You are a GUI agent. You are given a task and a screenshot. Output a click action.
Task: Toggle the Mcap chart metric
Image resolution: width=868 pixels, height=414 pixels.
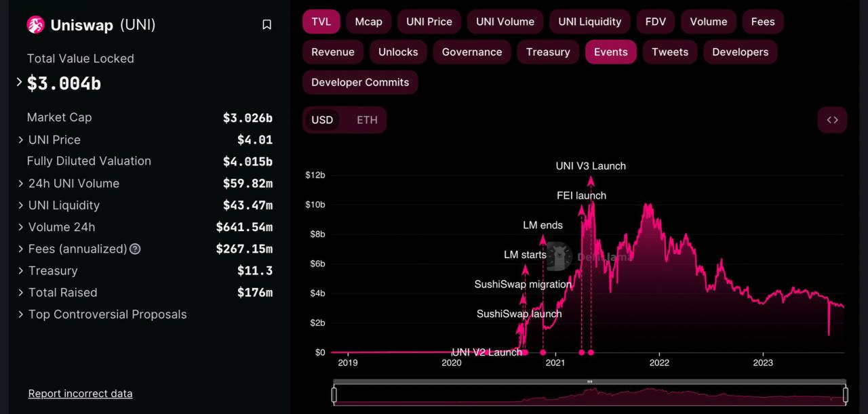[x=368, y=22]
